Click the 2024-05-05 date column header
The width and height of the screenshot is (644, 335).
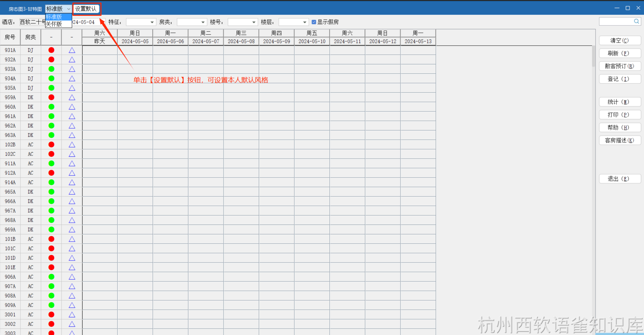click(x=135, y=41)
